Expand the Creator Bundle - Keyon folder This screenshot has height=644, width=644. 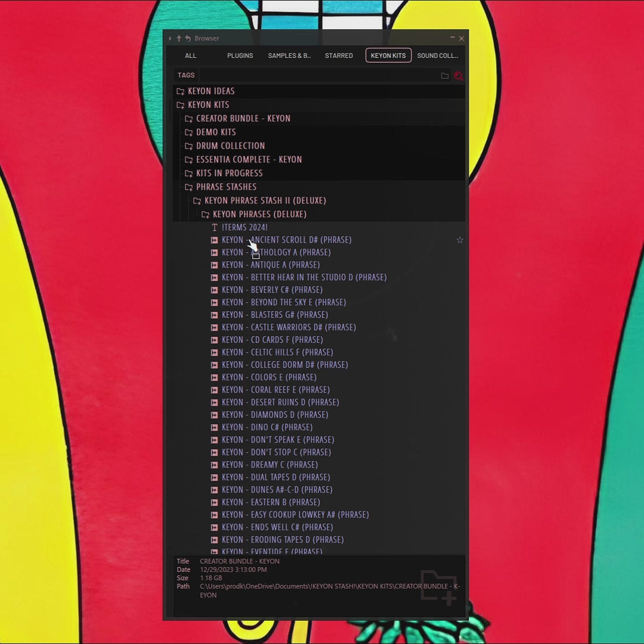click(x=243, y=119)
